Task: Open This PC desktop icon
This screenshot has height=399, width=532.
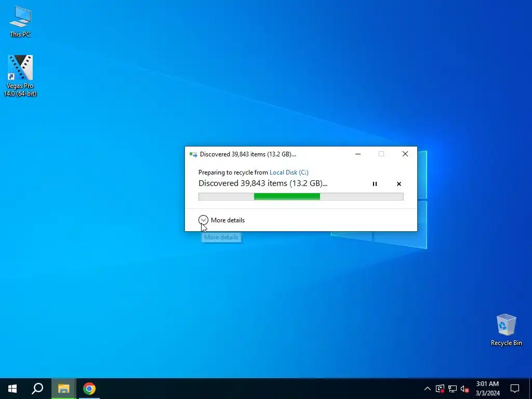Action: coord(20,21)
